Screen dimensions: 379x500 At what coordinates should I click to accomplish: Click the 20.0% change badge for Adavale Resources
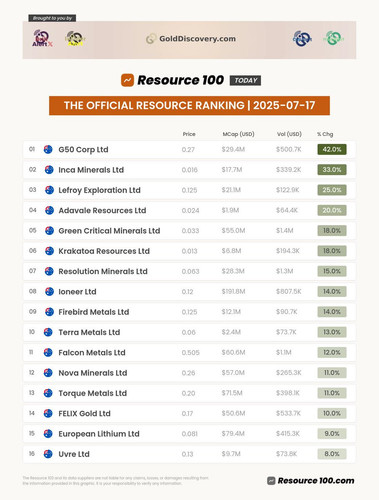click(x=332, y=210)
